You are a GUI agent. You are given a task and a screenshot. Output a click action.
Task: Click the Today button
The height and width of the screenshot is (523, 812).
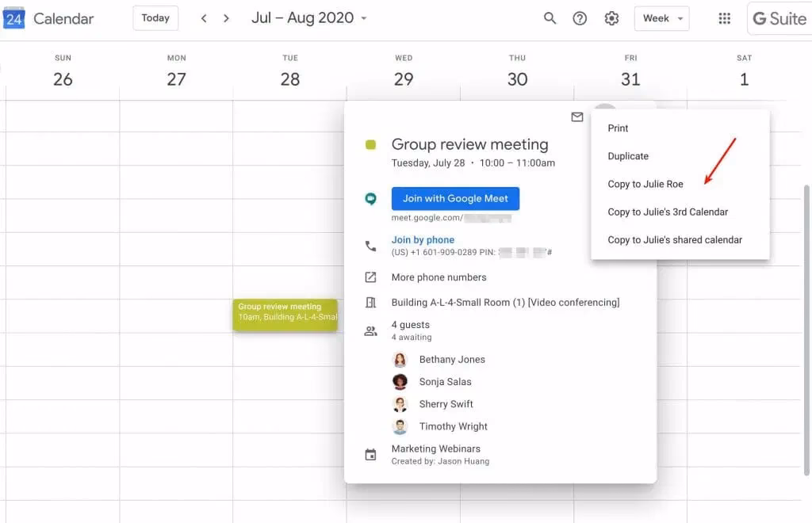click(x=155, y=18)
